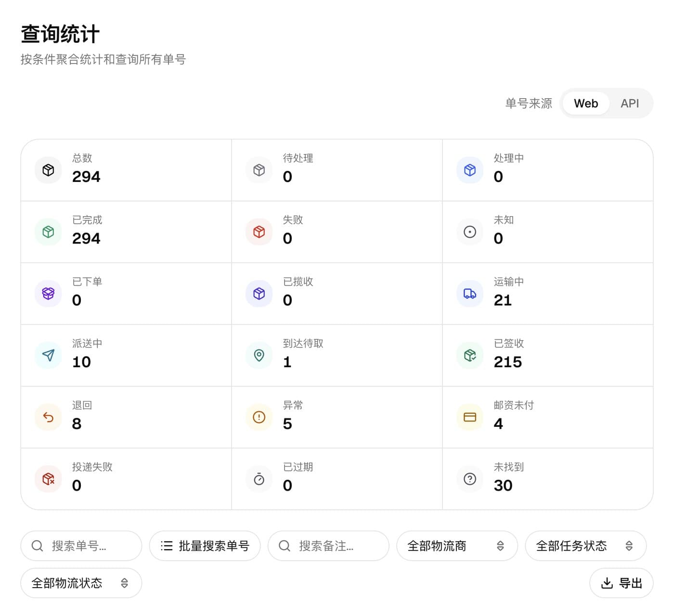Click the 已下单 purple boxes icon

[x=48, y=294]
